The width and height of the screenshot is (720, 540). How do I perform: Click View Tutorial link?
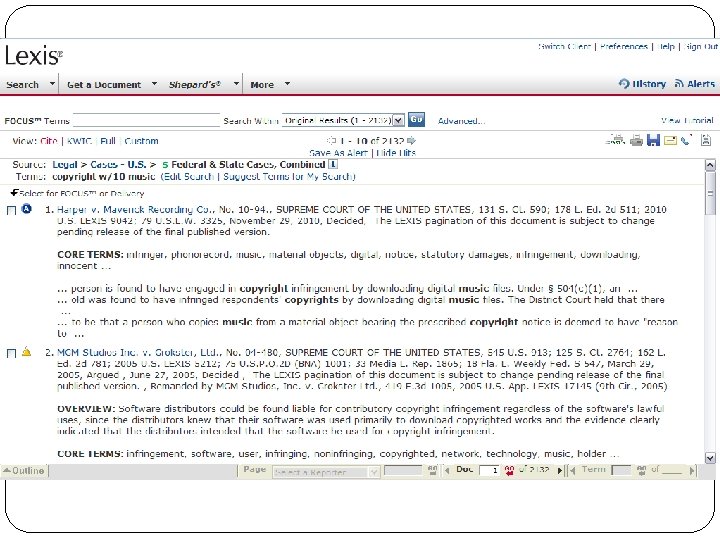tap(687, 120)
